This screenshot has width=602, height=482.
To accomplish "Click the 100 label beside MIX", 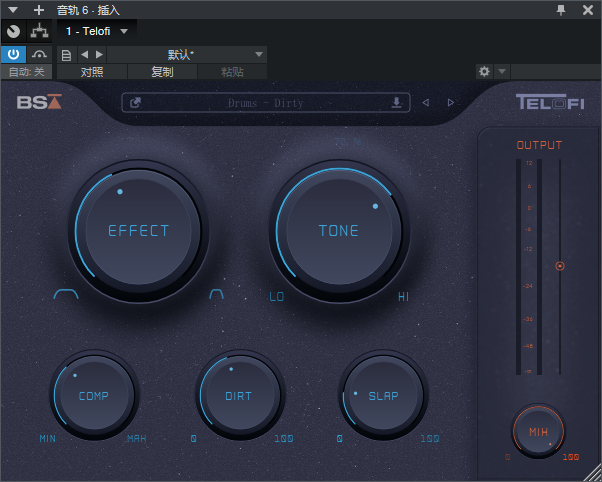I will pos(571,457).
